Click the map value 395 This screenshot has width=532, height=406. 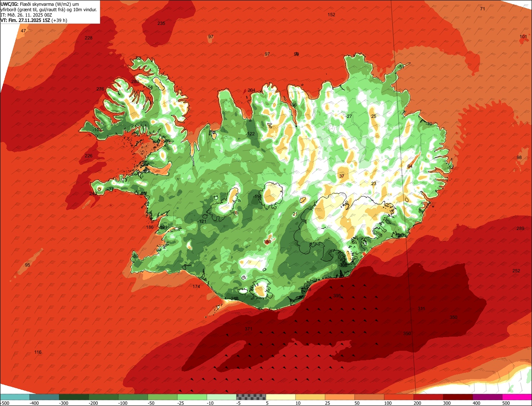click(x=337, y=296)
